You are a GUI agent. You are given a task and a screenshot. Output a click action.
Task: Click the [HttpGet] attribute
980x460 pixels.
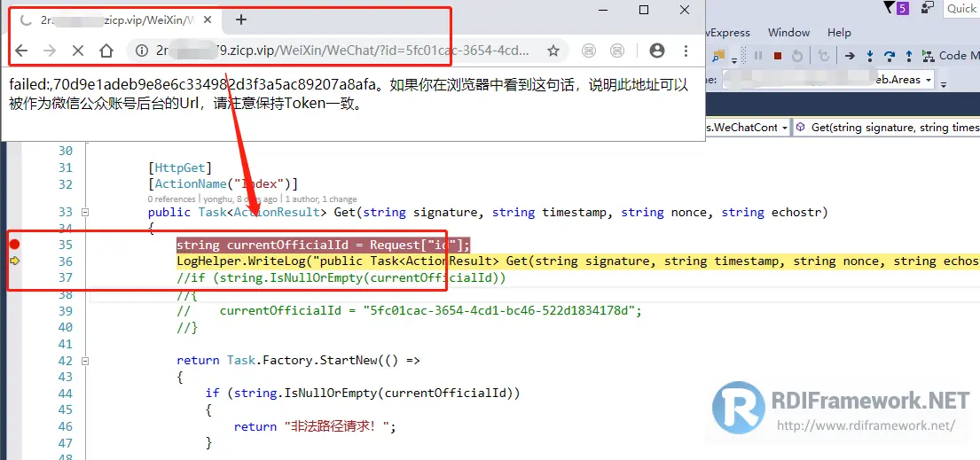click(x=180, y=168)
